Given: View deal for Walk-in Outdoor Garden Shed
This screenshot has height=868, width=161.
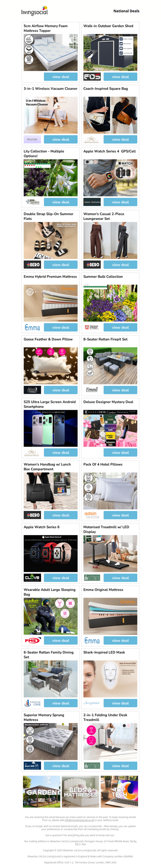Looking at the screenshot, I should coord(120,77).
